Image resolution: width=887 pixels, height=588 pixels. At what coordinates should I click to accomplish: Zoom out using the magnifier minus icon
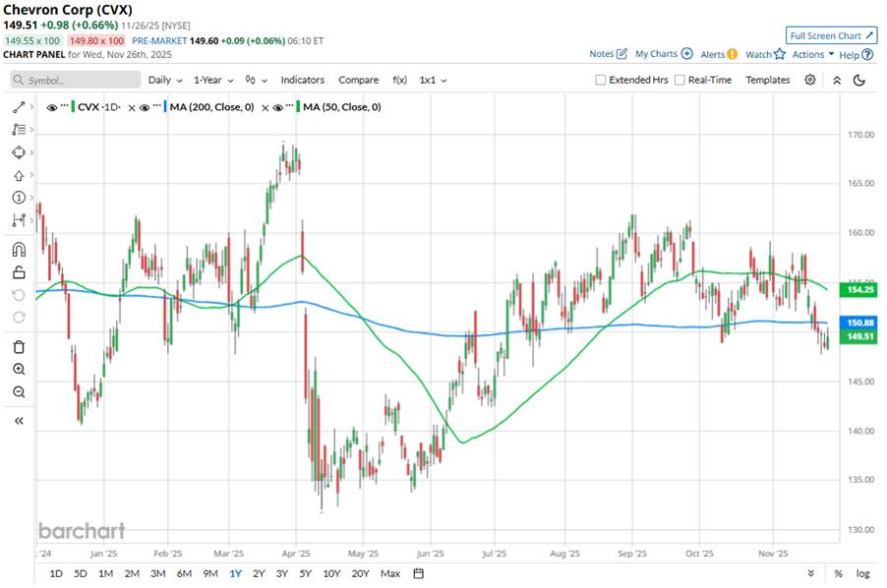pos(18,392)
